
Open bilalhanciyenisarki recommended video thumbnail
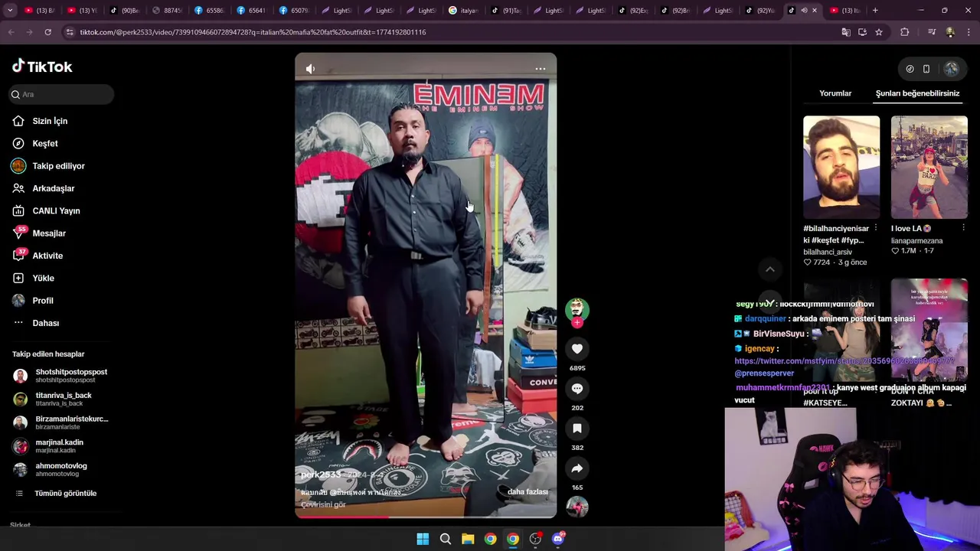point(841,167)
